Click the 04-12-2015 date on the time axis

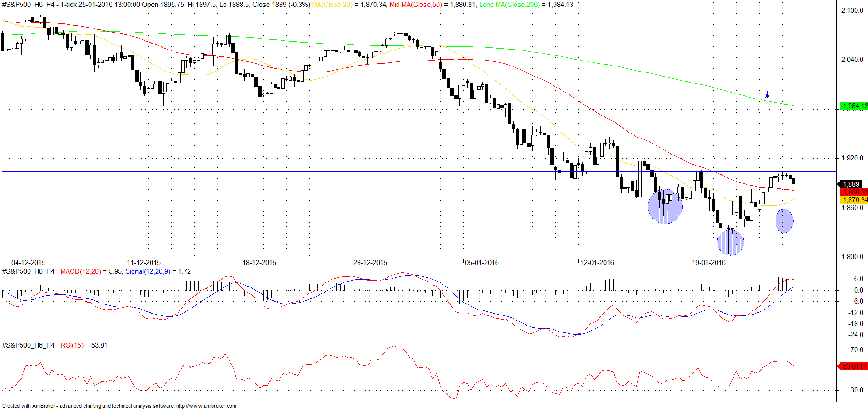[x=28, y=263]
